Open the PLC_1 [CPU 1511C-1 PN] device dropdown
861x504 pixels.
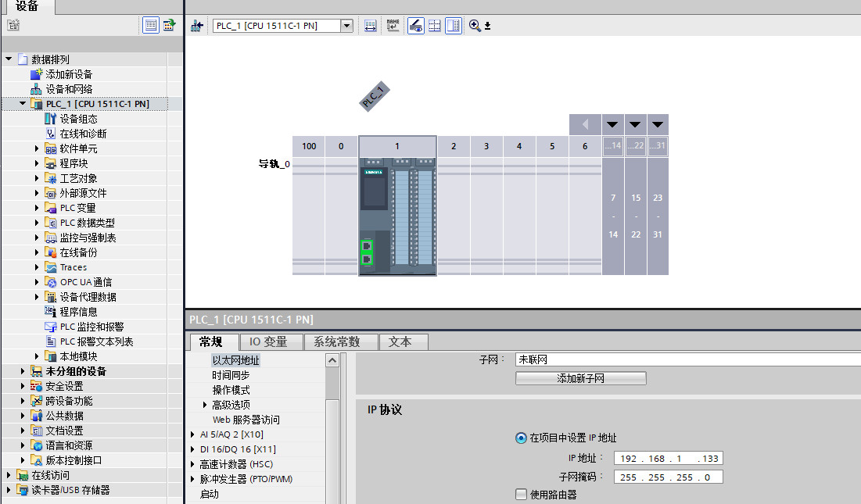point(346,26)
